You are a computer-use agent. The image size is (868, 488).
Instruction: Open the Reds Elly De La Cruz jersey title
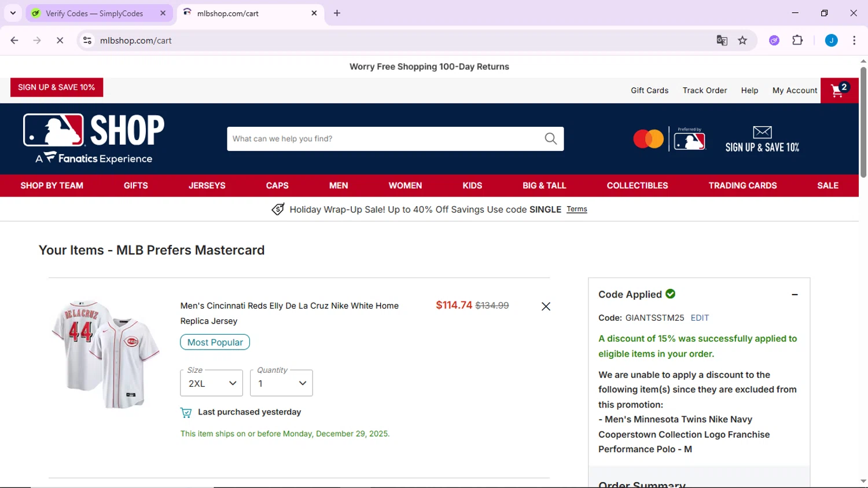tap(289, 313)
